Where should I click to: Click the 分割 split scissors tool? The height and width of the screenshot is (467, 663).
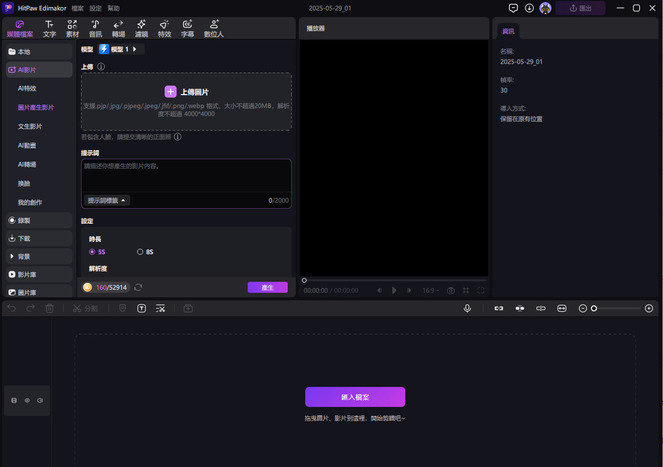(85, 308)
